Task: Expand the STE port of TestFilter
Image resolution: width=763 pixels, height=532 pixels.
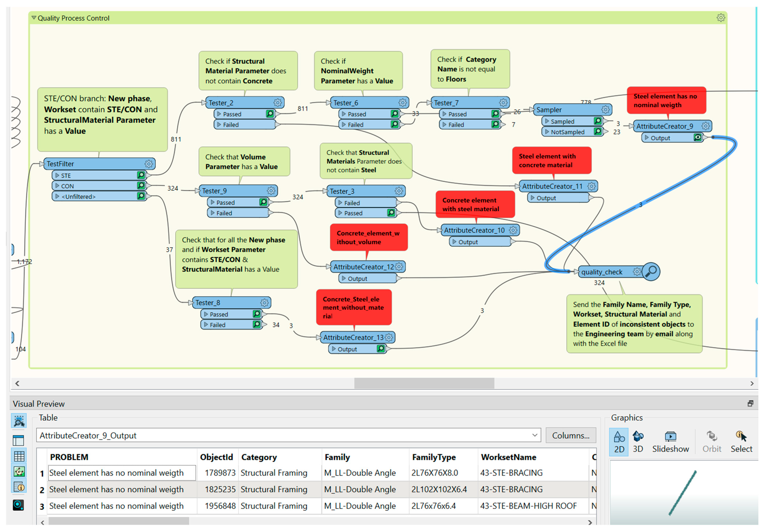Action: 57,175
